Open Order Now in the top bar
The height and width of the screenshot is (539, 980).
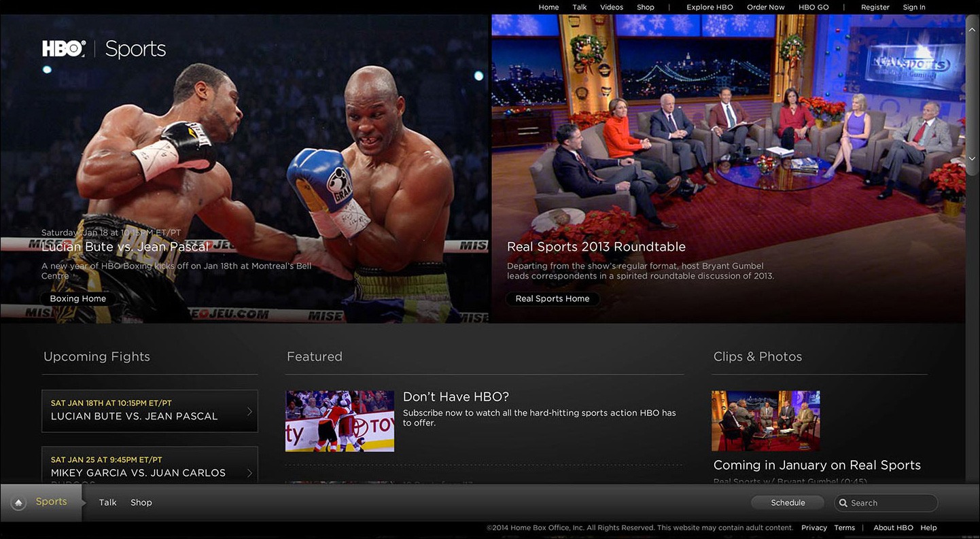(x=766, y=7)
